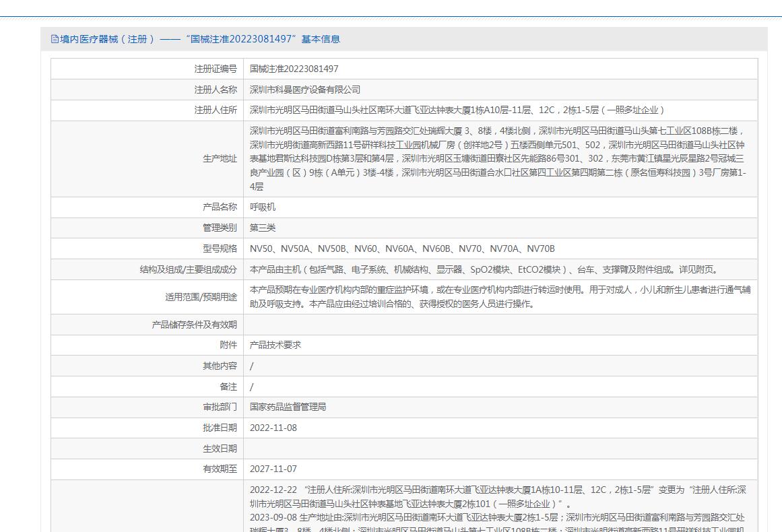Click the empty 生效日期 value cell
Viewport: 782px width, 532px height.
click(x=500, y=448)
